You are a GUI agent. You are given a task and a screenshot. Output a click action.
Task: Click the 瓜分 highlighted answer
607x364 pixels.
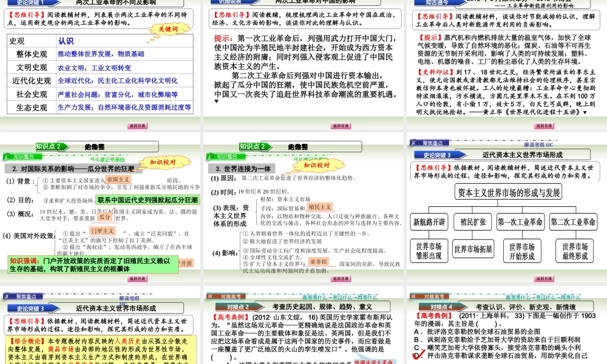tap(104, 217)
